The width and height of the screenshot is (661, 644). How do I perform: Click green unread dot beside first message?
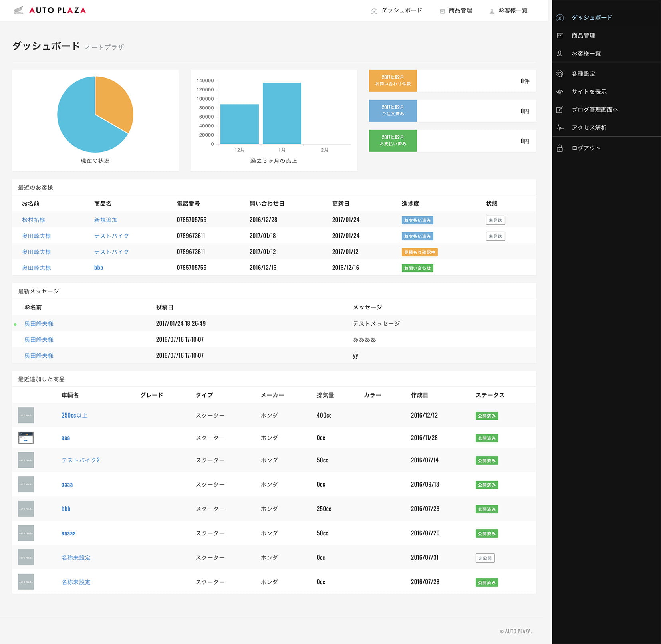15,325
